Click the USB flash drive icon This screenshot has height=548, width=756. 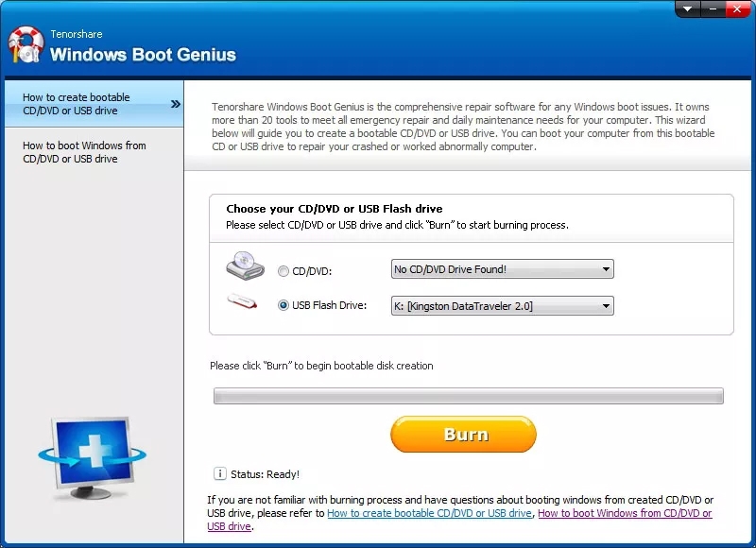tap(242, 301)
